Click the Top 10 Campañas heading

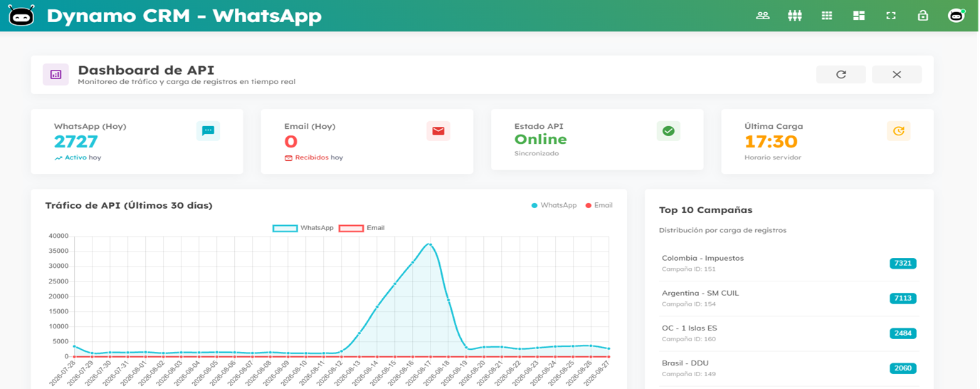(x=706, y=210)
